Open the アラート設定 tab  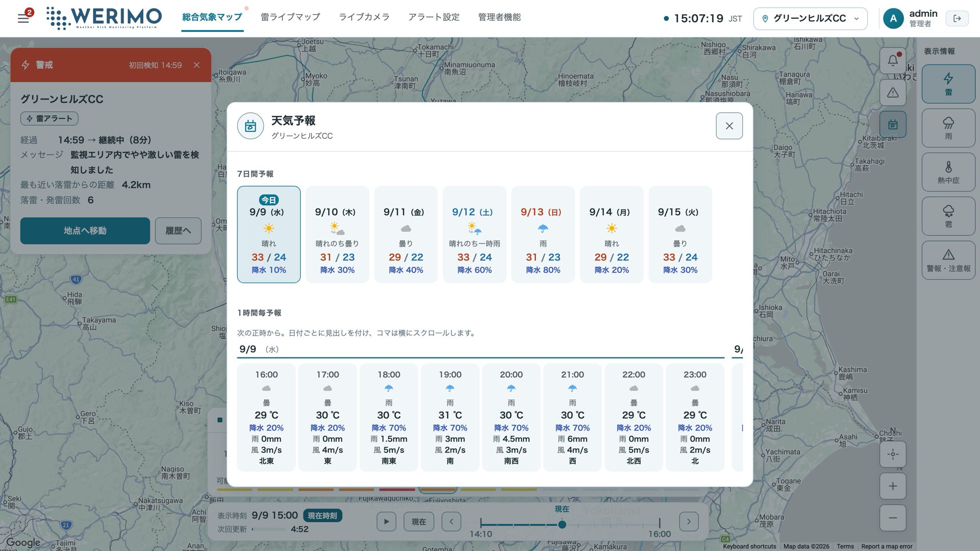coord(434,17)
